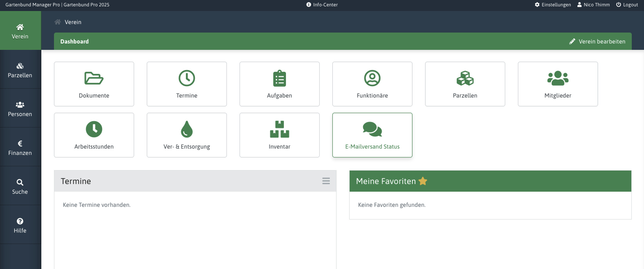The height and width of the screenshot is (269, 644).
Task: Open the Parzellen cubes tile in dashboard
Action: click(465, 84)
